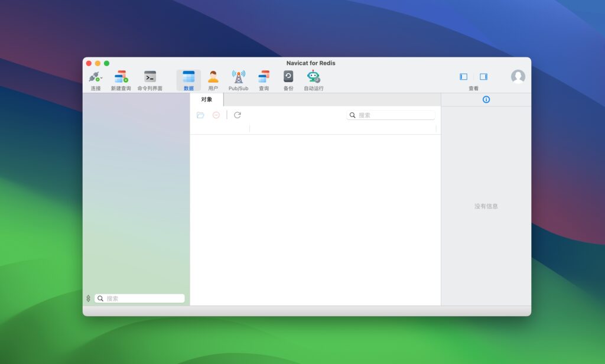Open an object with the folder icon
Screen dimensions: 605x364
(201, 115)
